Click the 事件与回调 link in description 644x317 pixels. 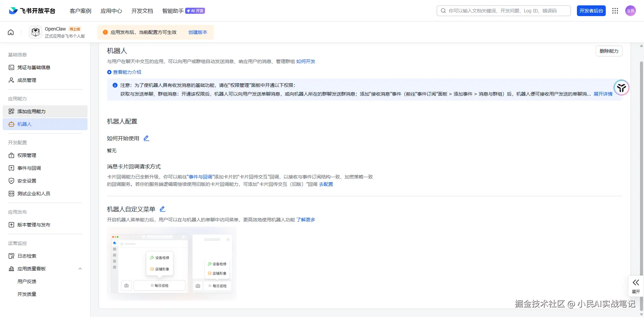click(x=201, y=177)
